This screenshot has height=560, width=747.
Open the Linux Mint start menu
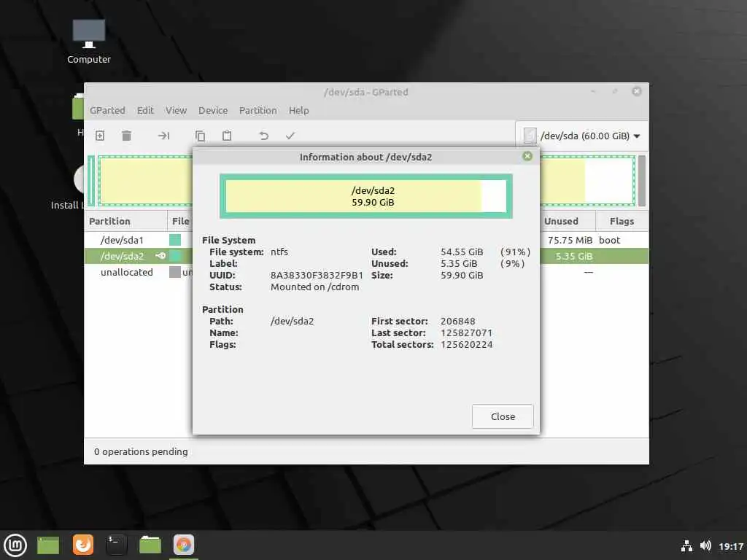15,545
